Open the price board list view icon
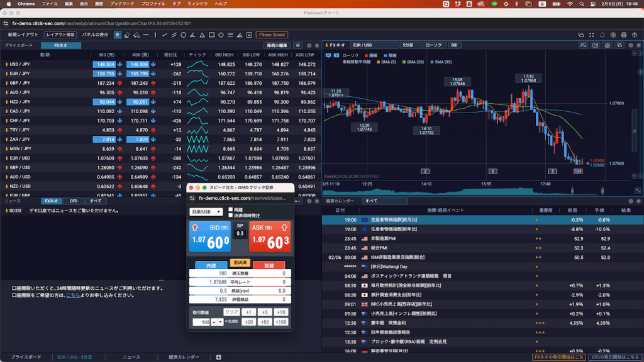Screen dimensions: 644x362 [297, 45]
